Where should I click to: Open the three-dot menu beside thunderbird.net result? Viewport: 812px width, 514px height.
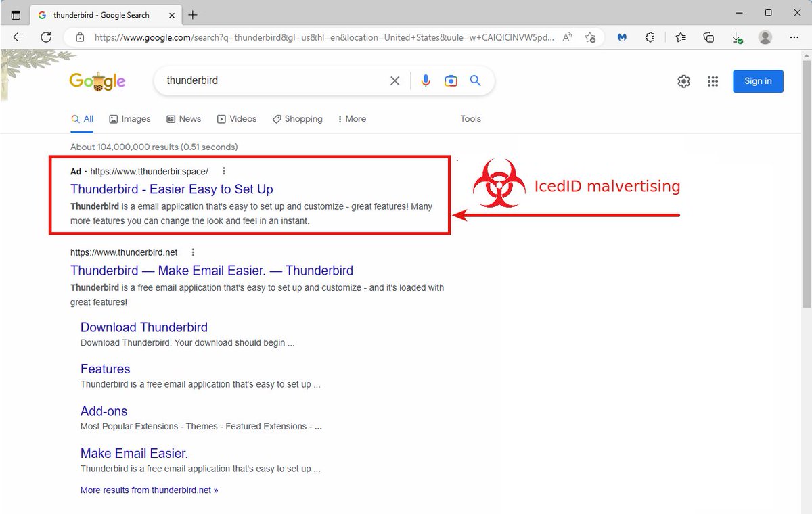(193, 252)
